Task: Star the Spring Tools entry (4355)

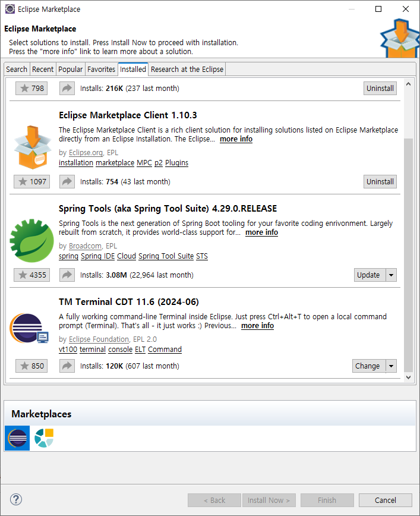Action: (31, 275)
